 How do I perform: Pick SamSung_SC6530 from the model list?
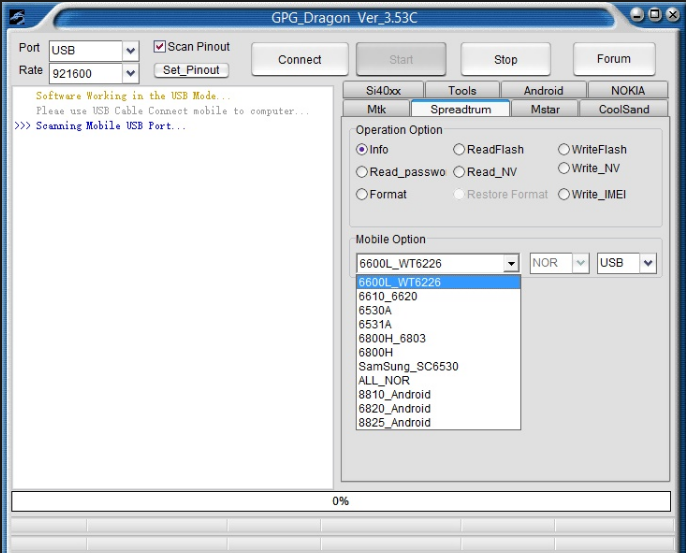pyautogui.click(x=438, y=366)
